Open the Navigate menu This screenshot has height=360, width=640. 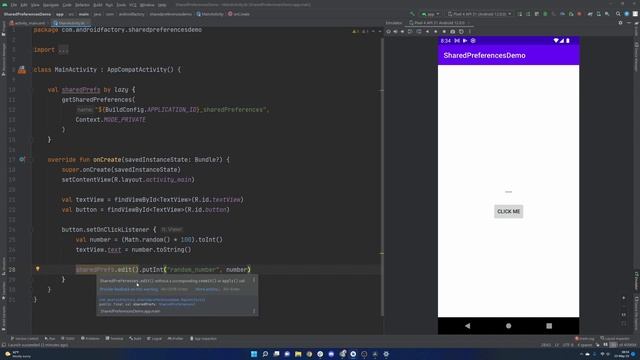point(51,5)
